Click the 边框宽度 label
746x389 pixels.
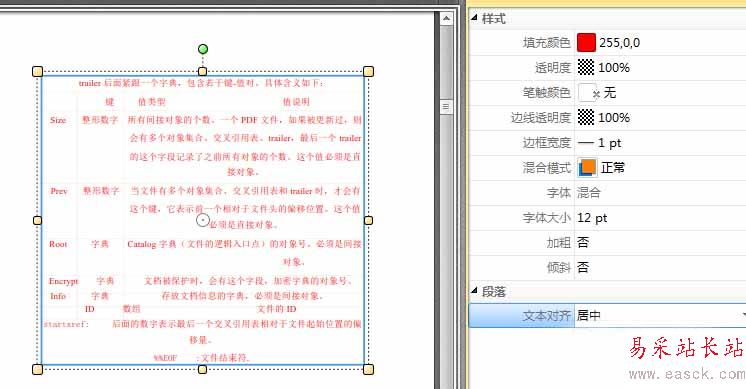coord(547,143)
